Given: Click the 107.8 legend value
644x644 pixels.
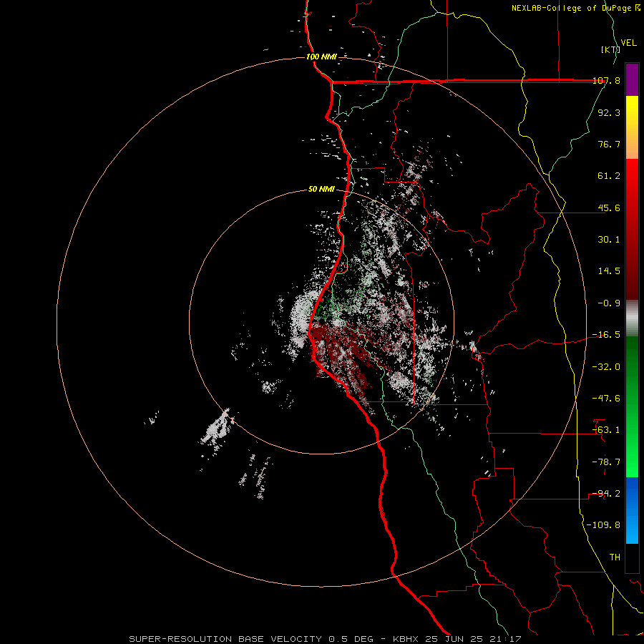Looking at the screenshot, I should click(x=606, y=80).
